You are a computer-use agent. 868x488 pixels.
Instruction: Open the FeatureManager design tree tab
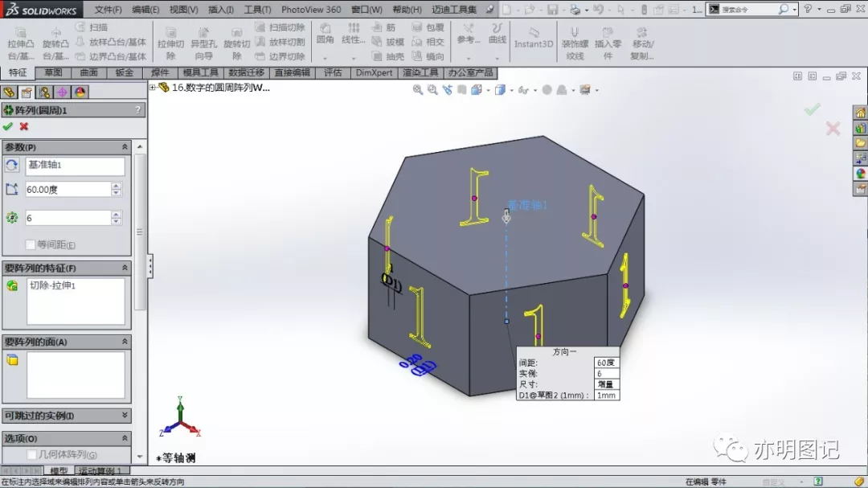(x=9, y=92)
